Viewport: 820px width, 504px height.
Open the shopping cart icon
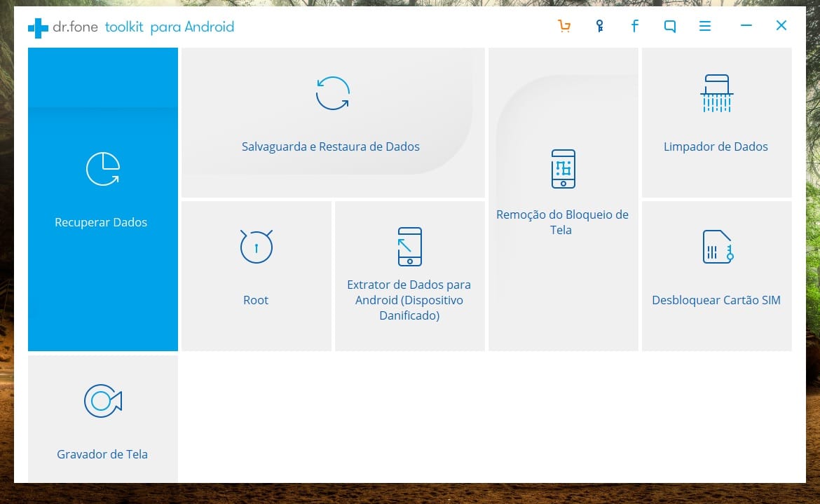coord(564,26)
